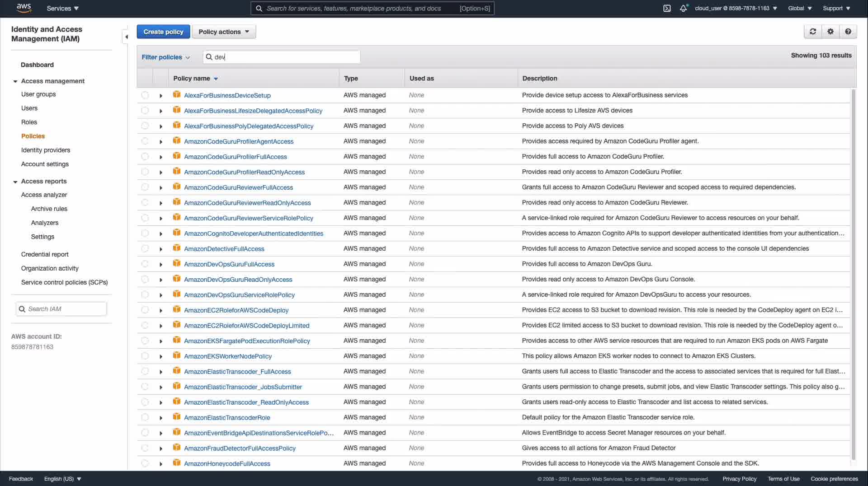Select the AlexaForBusinessDeviceSetup radio button
This screenshot has width=868, height=486.
145,95
